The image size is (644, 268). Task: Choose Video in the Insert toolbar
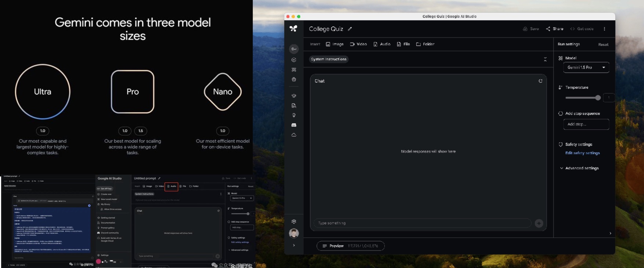click(x=358, y=44)
